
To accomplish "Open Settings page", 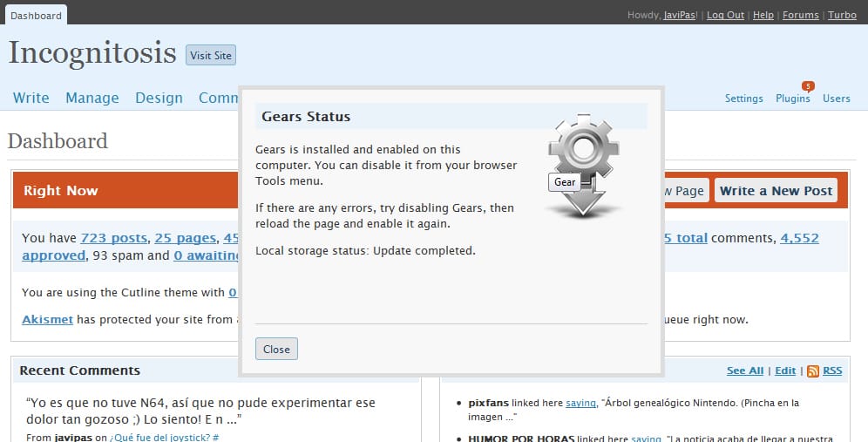I will (x=743, y=99).
